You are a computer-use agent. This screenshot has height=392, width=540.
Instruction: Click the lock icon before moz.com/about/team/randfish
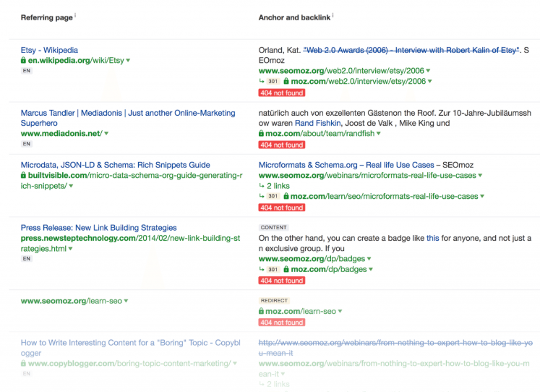click(x=262, y=133)
